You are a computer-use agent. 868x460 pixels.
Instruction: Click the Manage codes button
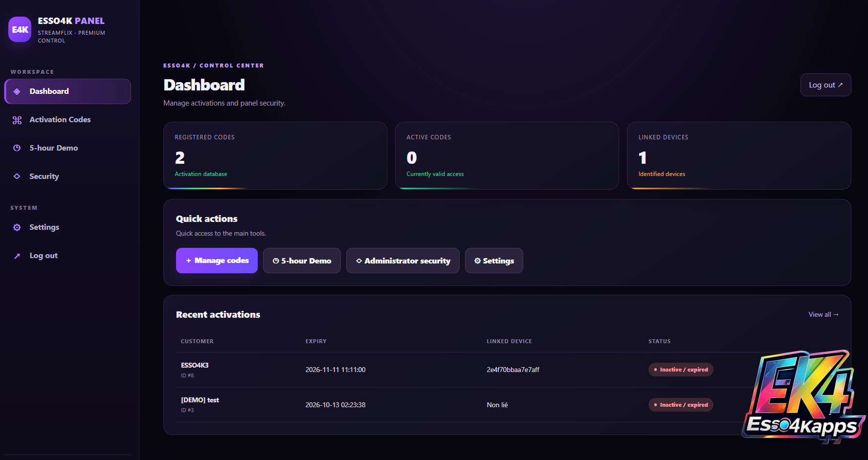tap(217, 261)
